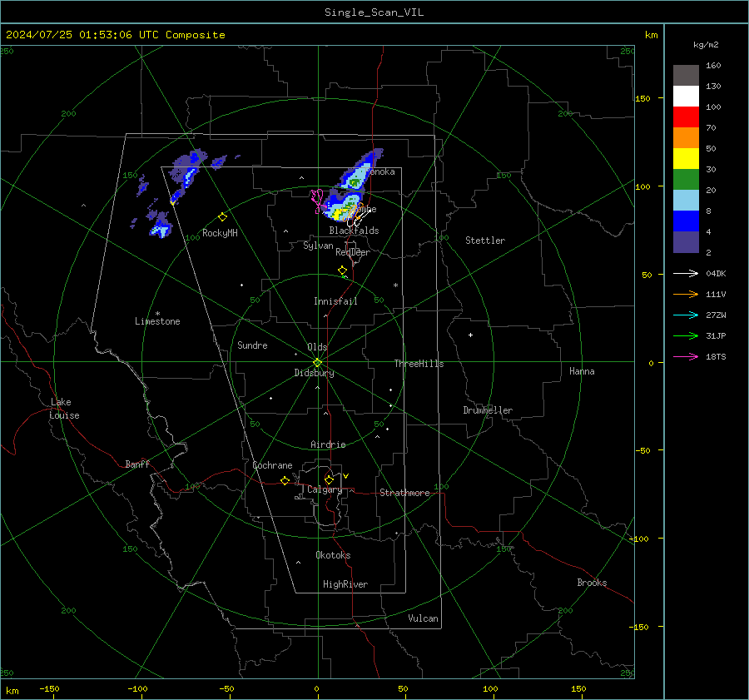Image resolution: width=749 pixels, height=700 pixels.
Task: Click the Banff town label
Action: coord(137,464)
